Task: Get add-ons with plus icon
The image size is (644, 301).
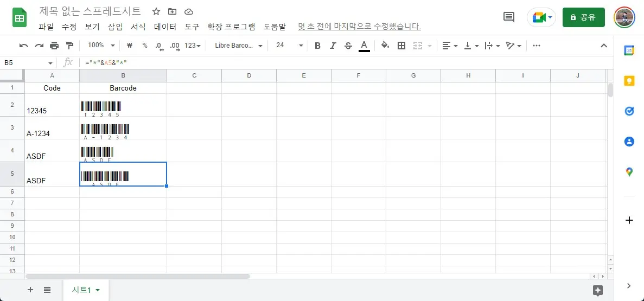Action: pyautogui.click(x=629, y=221)
